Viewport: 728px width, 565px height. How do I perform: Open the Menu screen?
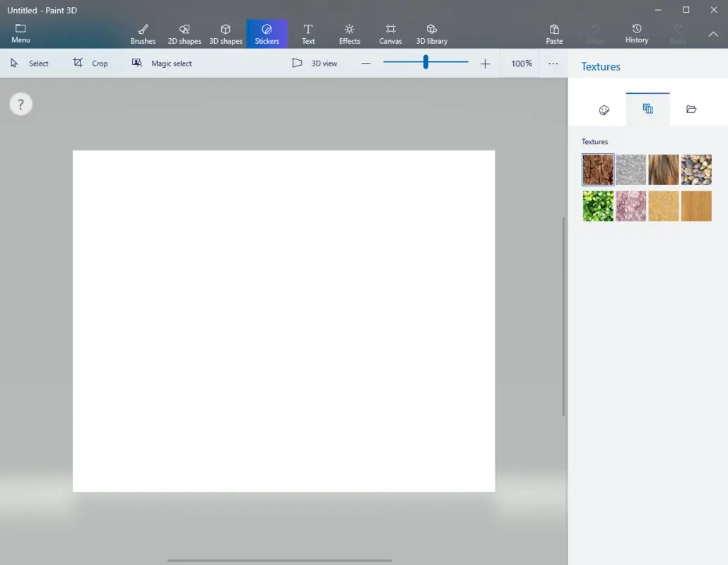click(20, 33)
